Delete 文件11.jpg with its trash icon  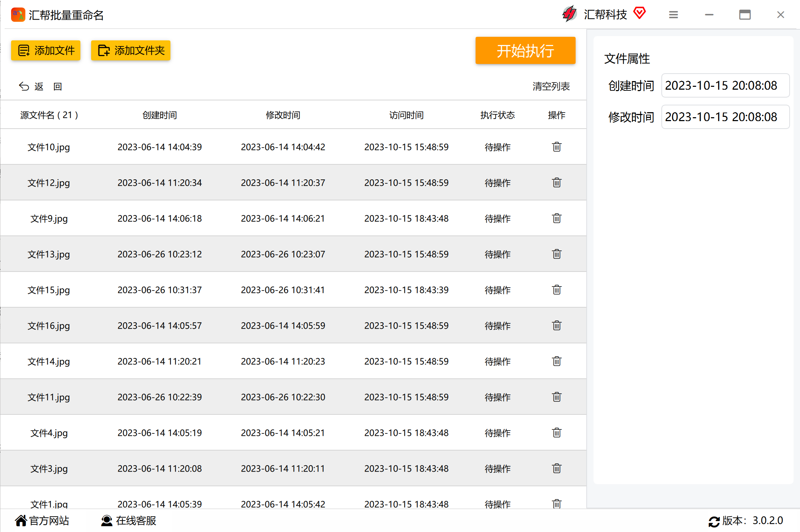tap(556, 397)
